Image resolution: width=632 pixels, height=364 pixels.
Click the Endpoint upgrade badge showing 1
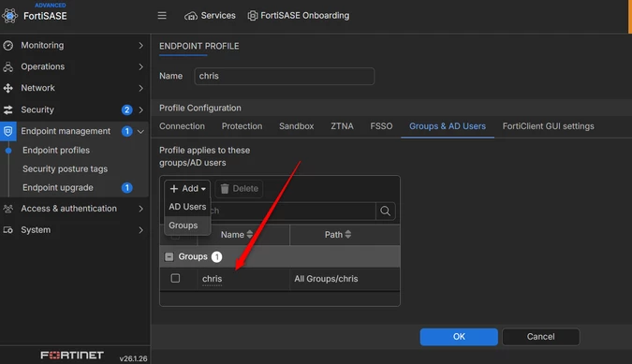tap(127, 188)
